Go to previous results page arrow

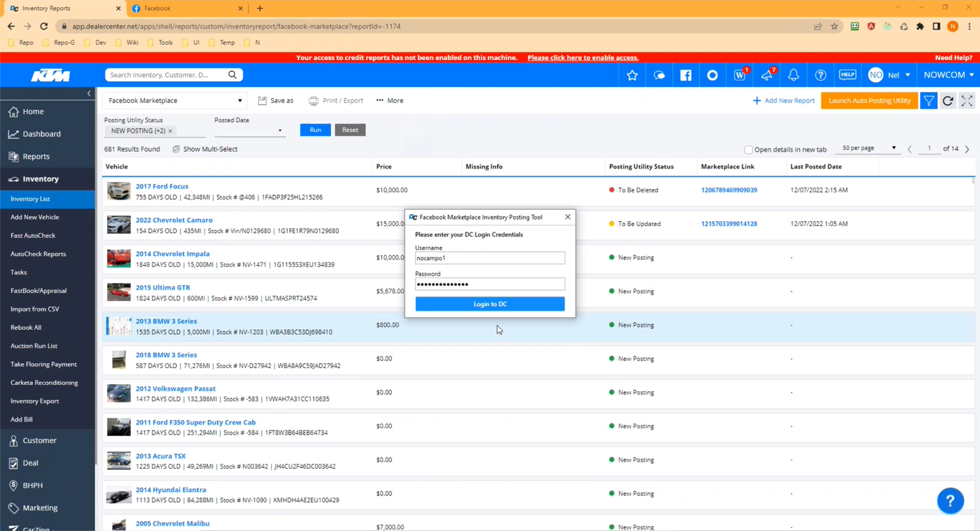click(910, 149)
